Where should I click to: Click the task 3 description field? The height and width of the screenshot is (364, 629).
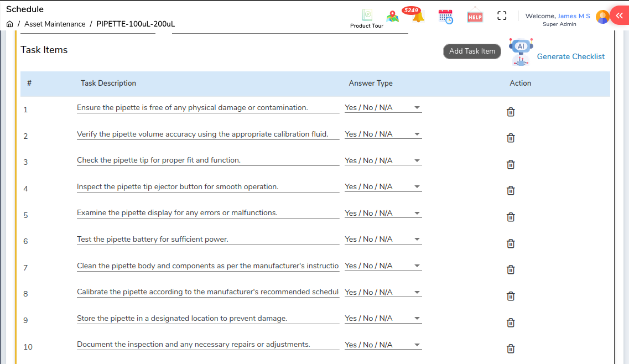tap(207, 160)
